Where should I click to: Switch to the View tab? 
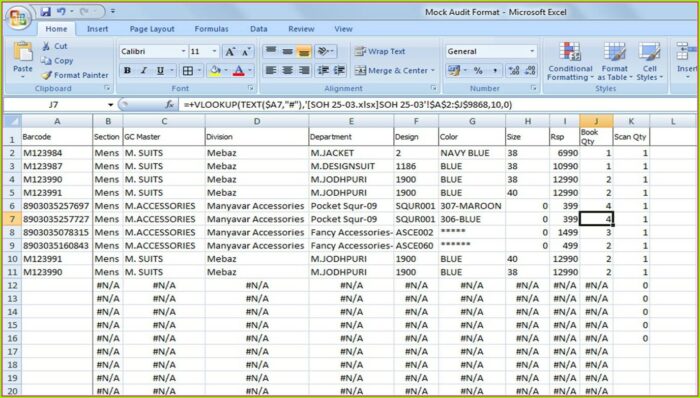(343, 29)
